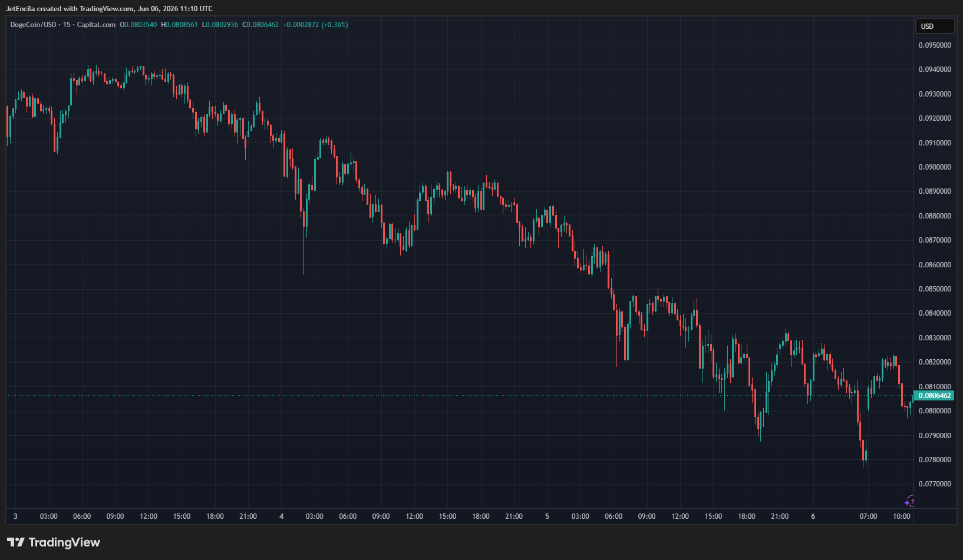This screenshot has width=963, height=560.
Task: Click the 07:00 time axis label
Action: coord(868,516)
